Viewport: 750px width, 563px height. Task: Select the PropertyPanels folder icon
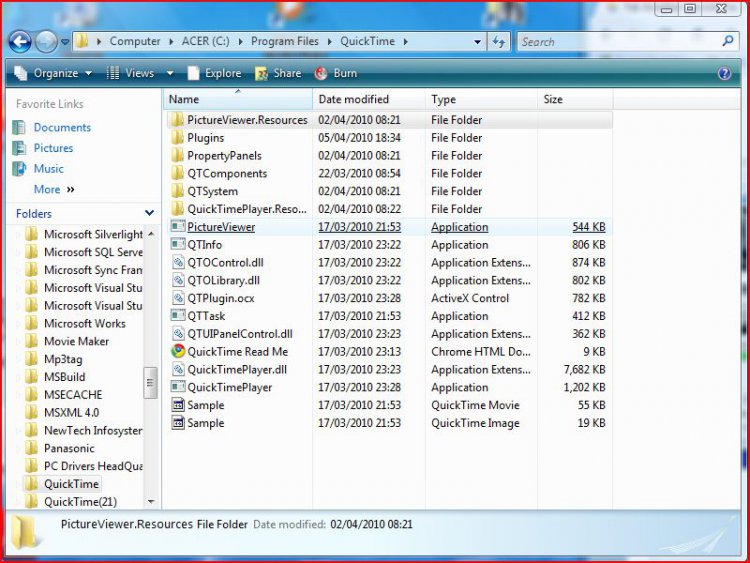(x=177, y=155)
